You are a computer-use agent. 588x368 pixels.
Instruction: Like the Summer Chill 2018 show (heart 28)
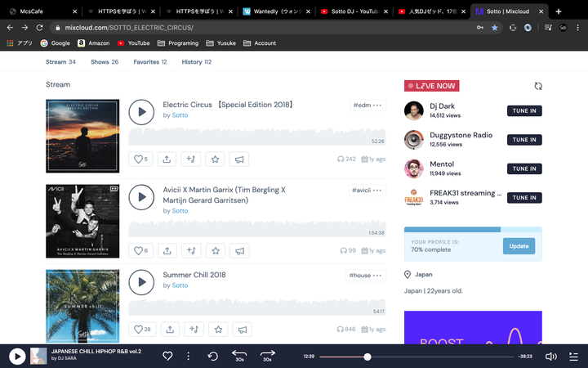(x=142, y=330)
